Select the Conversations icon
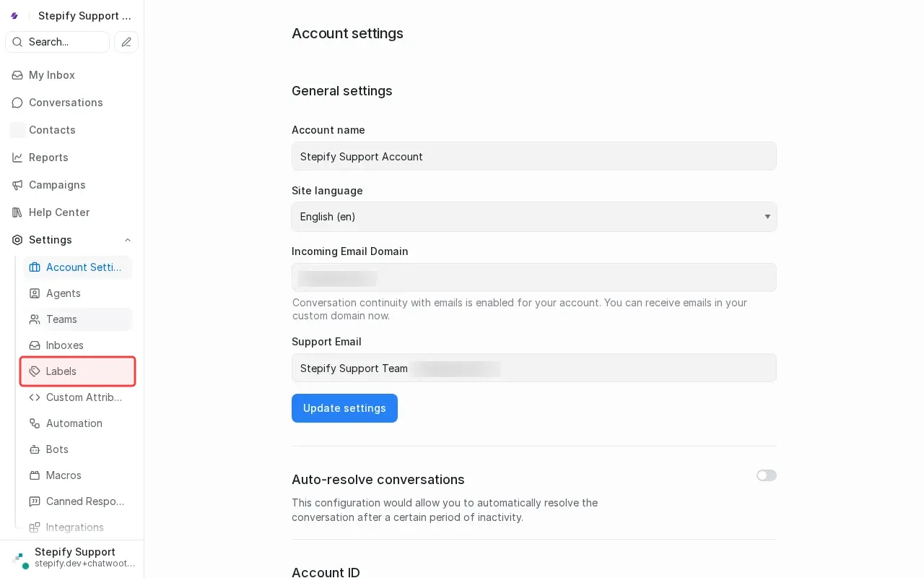This screenshot has width=924, height=578. (17, 103)
